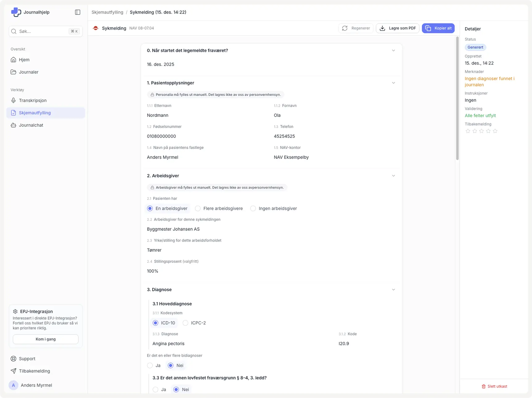This screenshot has height=398, width=532.
Task: Toggle the sidebar collapse icon
Action: pos(77,12)
